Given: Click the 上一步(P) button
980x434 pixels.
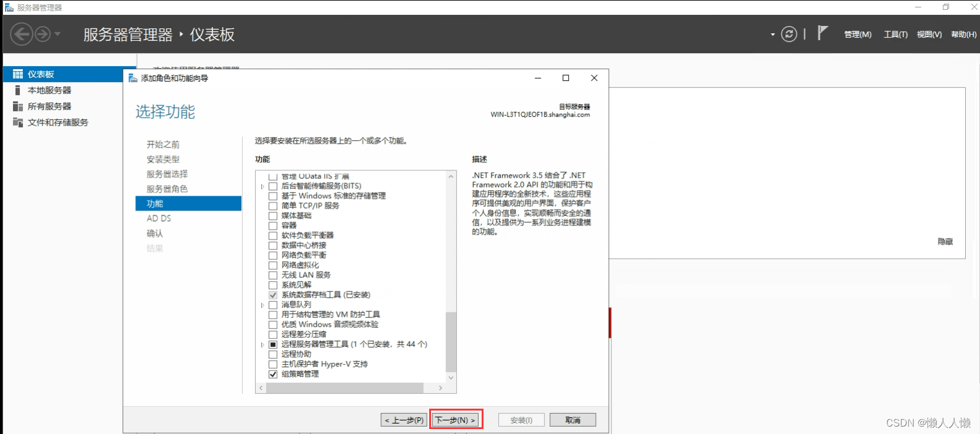Looking at the screenshot, I should pos(404,420).
